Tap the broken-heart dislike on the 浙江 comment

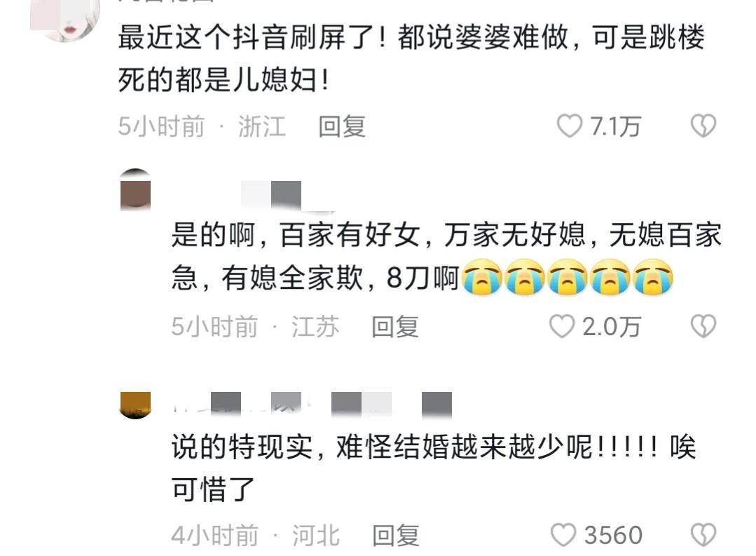coord(703,126)
